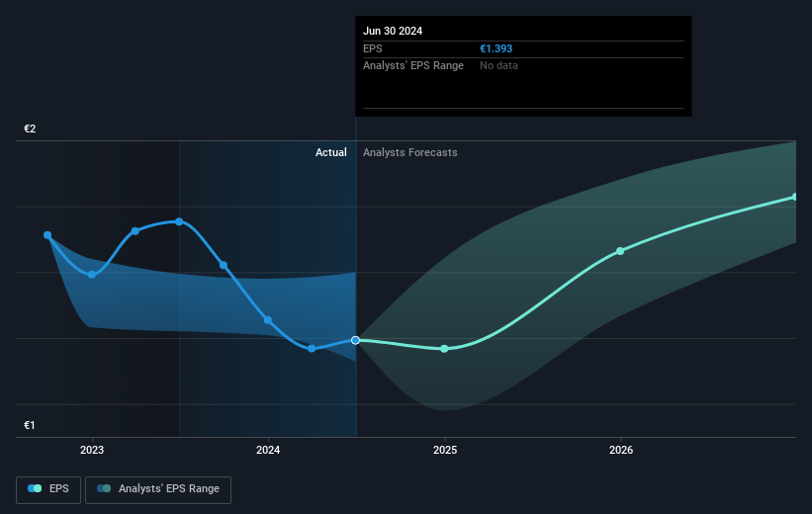812x514 pixels.
Task: Click the Actual section label
Action: pyautogui.click(x=331, y=152)
